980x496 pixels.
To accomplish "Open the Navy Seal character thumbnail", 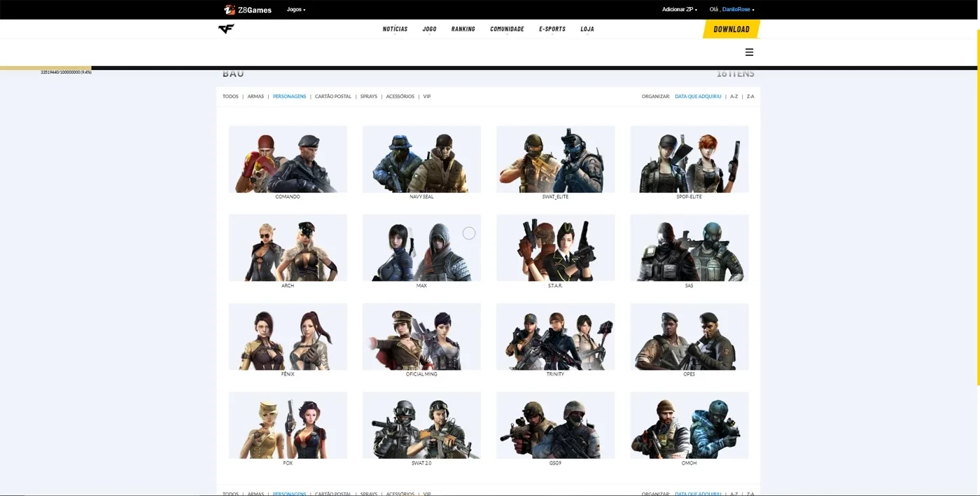I will click(x=421, y=159).
